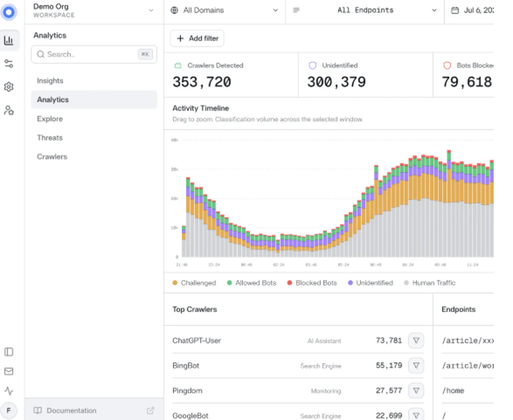
Task: Open the All Domains dropdown
Action: coord(225,10)
